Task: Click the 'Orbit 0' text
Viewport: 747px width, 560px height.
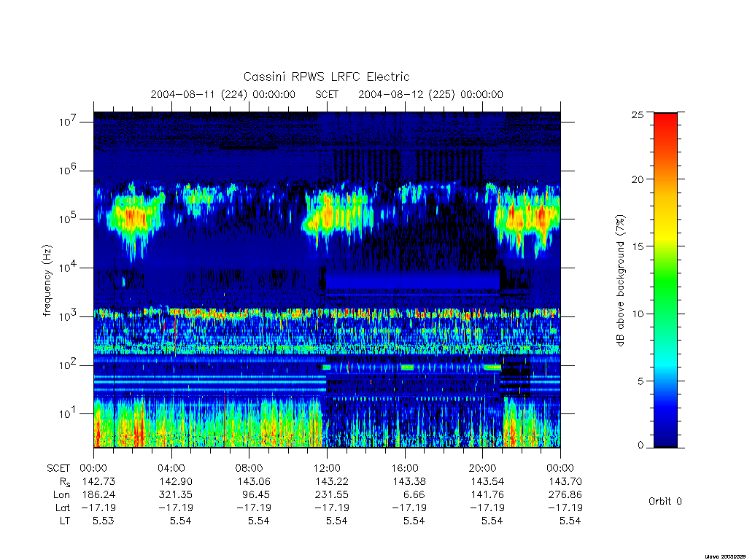Action: pos(665,501)
